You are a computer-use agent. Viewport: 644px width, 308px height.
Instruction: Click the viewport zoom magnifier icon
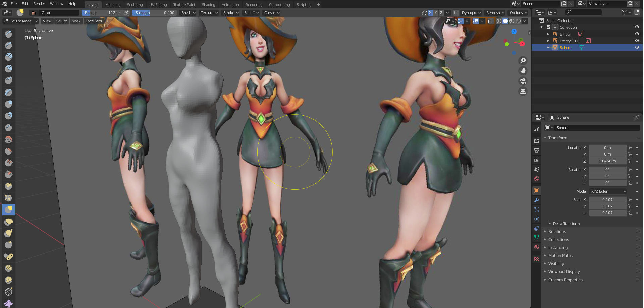tap(523, 61)
